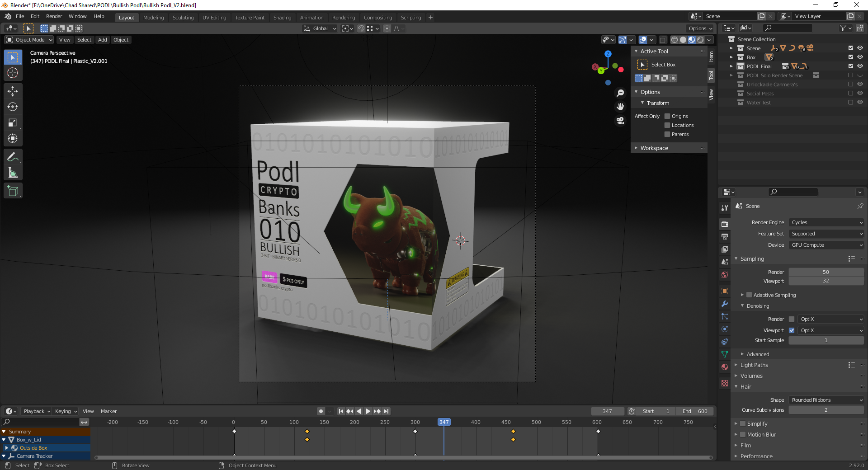Activate the Annotate pencil tool
This screenshot has height=470, width=868.
pyautogui.click(x=13, y=157)
